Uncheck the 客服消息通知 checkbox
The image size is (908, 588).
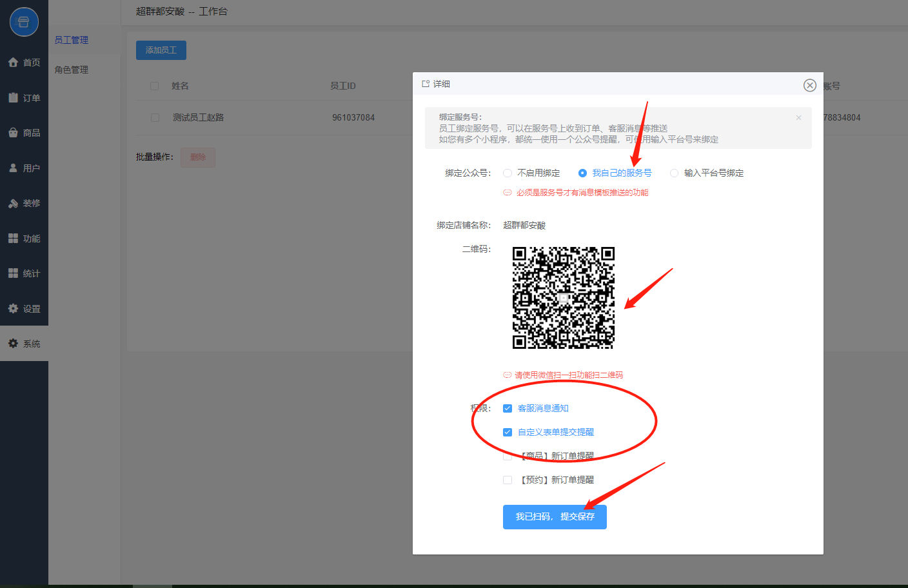click(x=508, y=408)
